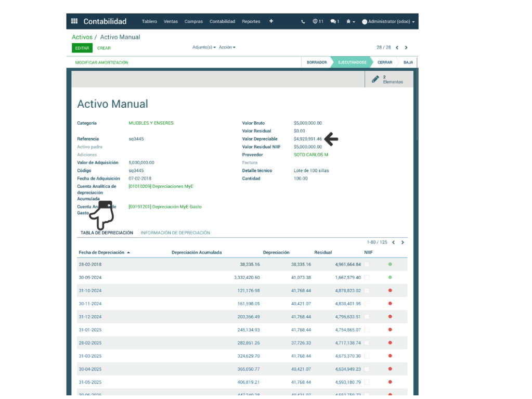
Task: Click the phone icon in navbar
Action: [303, 22]
